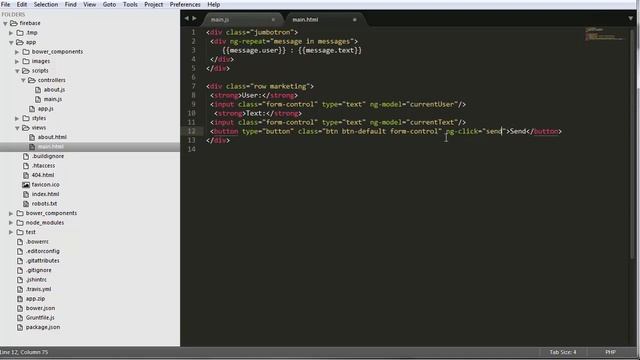Open app.zip file
Viewport: 640px width, 360px height.
pyautogui.click(x=35, y=299)
